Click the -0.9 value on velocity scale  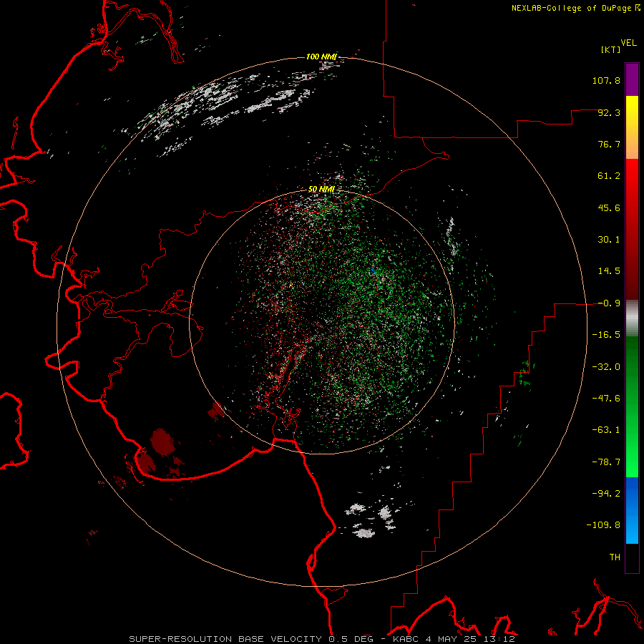(609, 303)
